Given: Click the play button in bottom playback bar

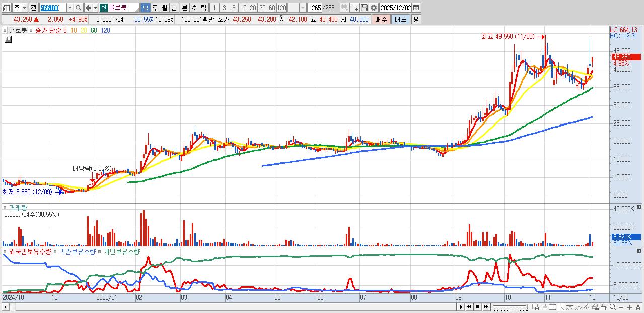Looking at the screenshot, I should pyautogui.click(x=461, y=307).
